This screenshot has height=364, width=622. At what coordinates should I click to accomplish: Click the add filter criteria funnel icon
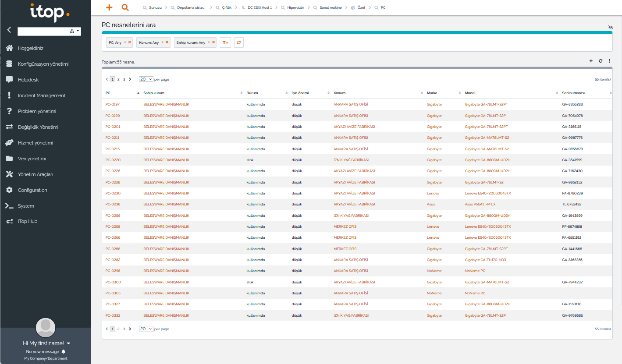[x=225, y=42]
